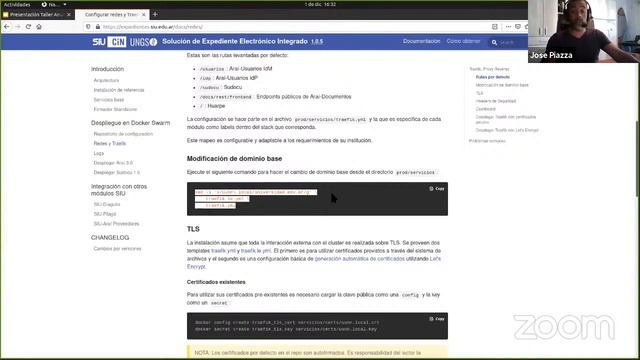
Task: Click the Despliegue en Docker Swarm heading
Action: [x=131, y=123]
